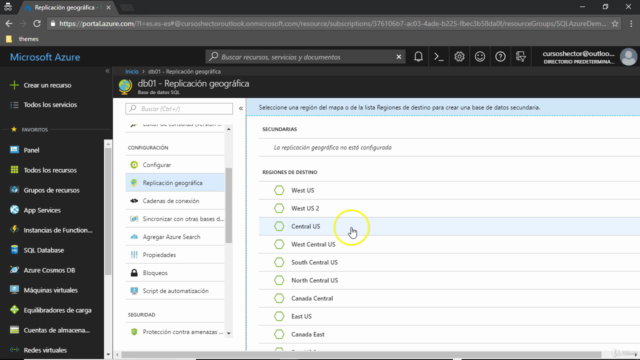Open Agregar Azure Search menu item
640x360 pixels.
pyautogui.click(x=175, y=237)
